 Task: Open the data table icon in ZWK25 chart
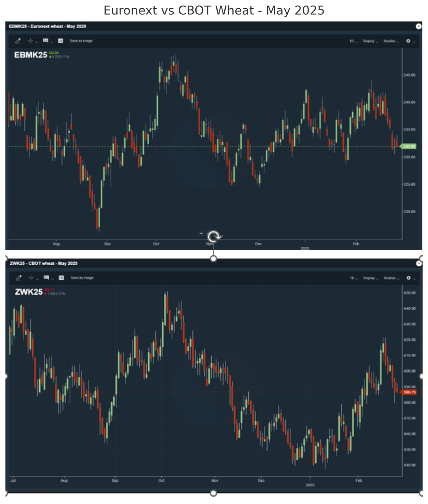(x=61, y=278)
